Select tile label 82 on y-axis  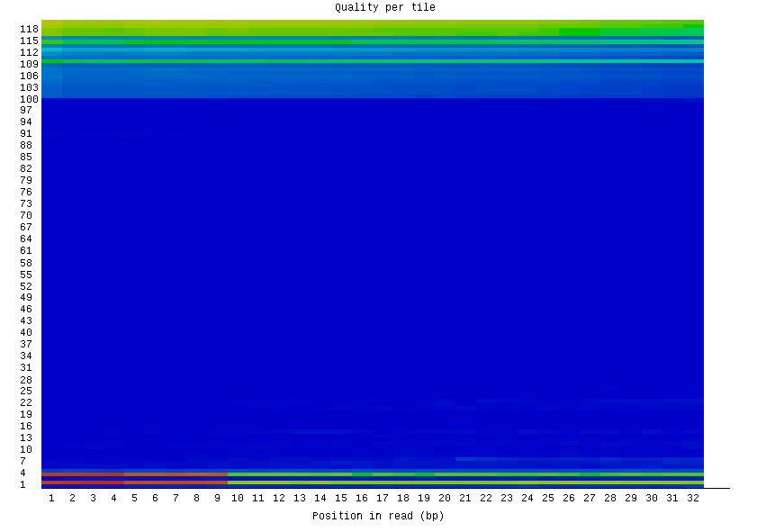(26, 168)
